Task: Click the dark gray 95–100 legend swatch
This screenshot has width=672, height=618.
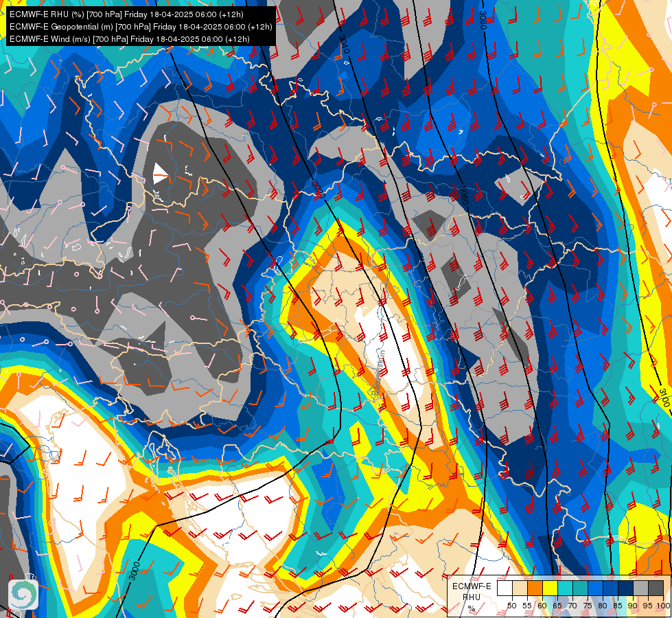Action: click(x=656, y=588)
